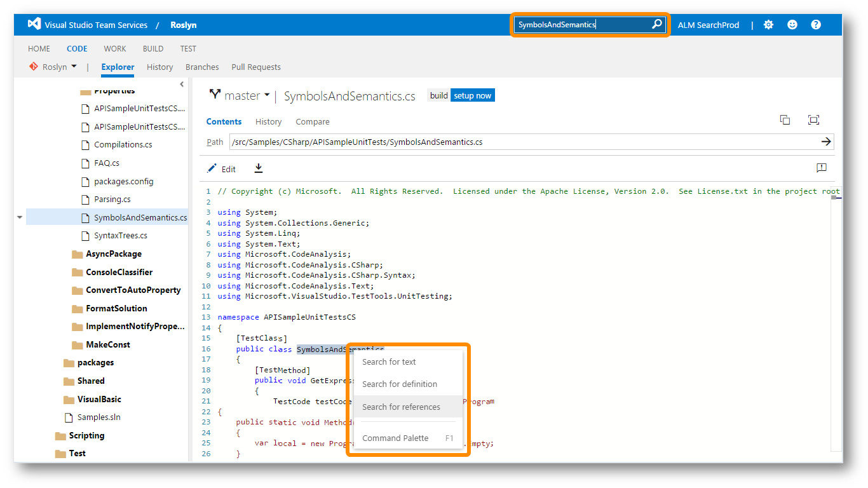Open the Pull Requests page
Image resolution: width=868 pixels, height=488 pixels.
pos(255,67)
